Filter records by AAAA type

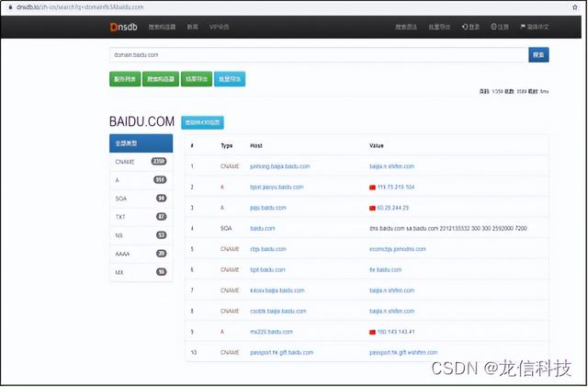(141, 254)
